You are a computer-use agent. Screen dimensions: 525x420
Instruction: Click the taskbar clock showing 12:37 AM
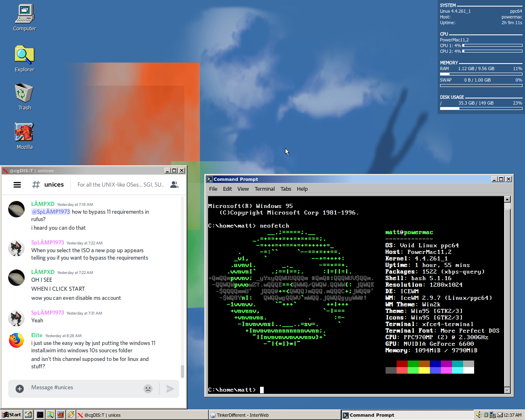pyautogui.click(x=513, y=415)
